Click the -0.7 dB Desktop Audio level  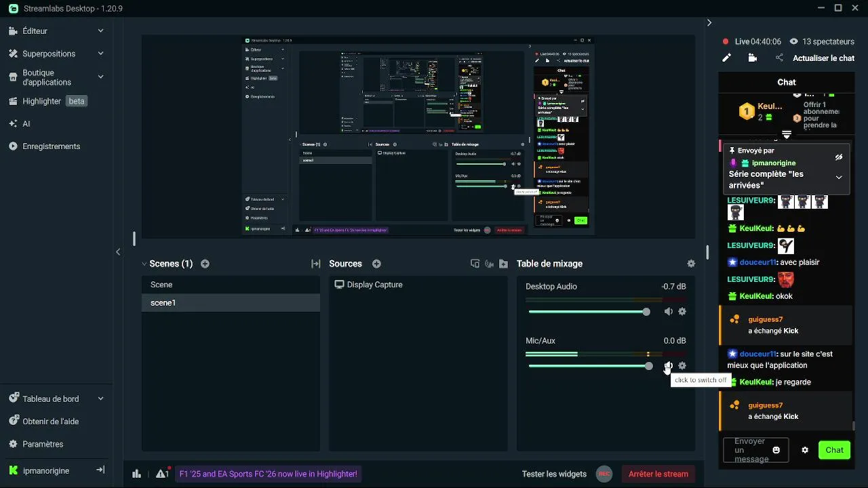coord(673,287)
